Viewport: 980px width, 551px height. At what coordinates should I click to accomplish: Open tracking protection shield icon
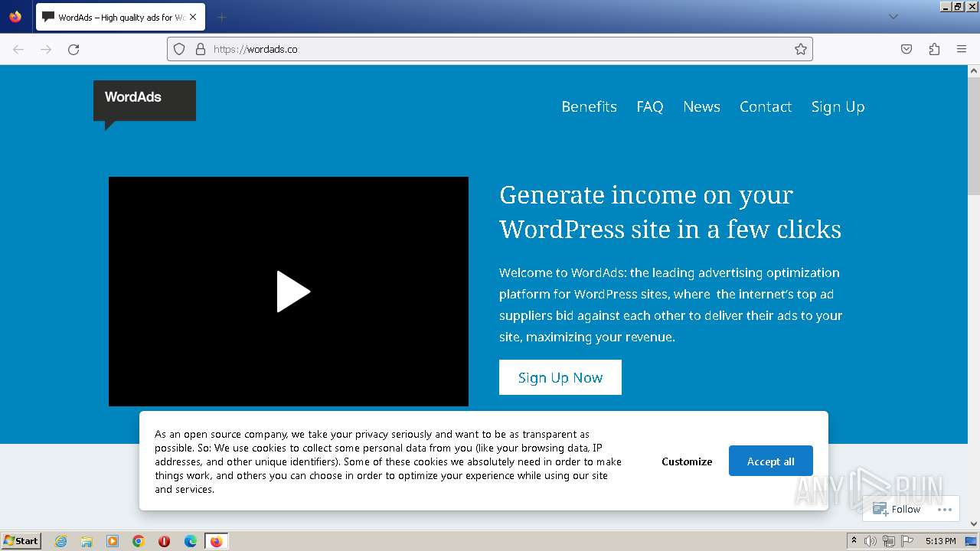pyautogui.click(x=179, y=49)
